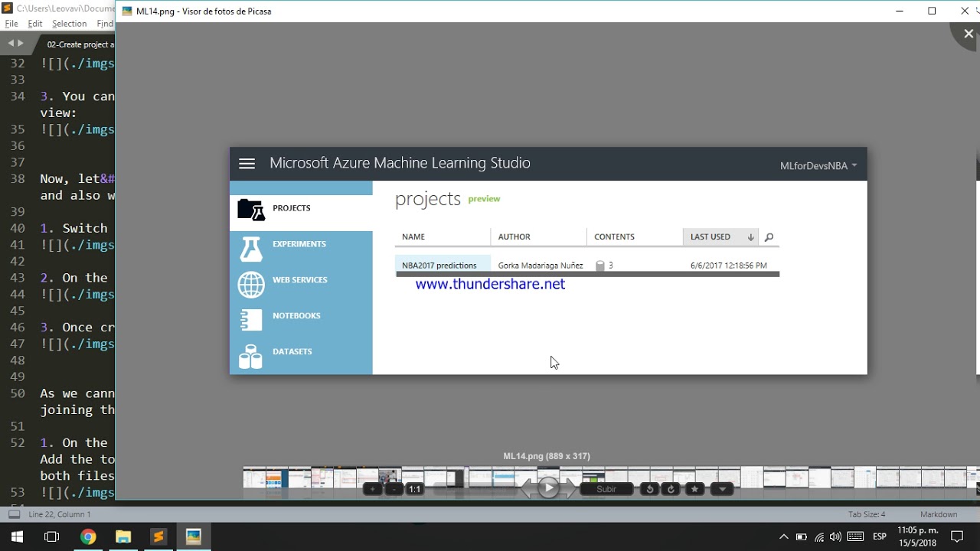Check the battery status tray icon

tap(802, 536)
